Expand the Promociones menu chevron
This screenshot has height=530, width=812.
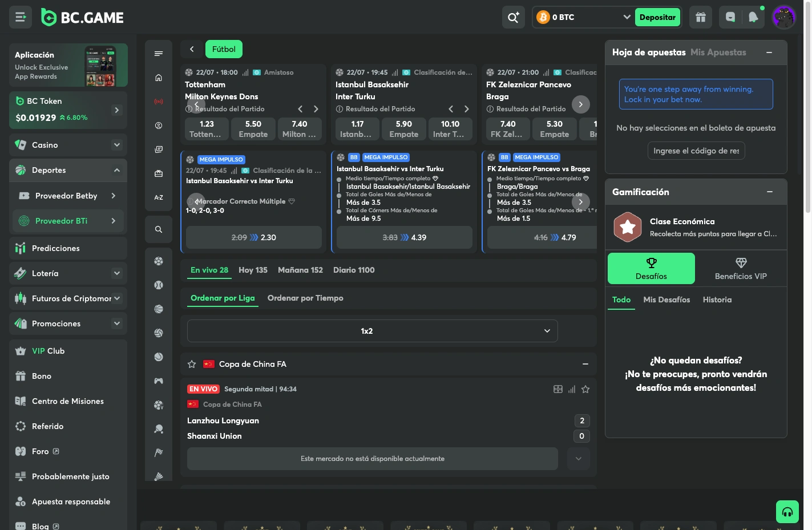tap(117, 323)
